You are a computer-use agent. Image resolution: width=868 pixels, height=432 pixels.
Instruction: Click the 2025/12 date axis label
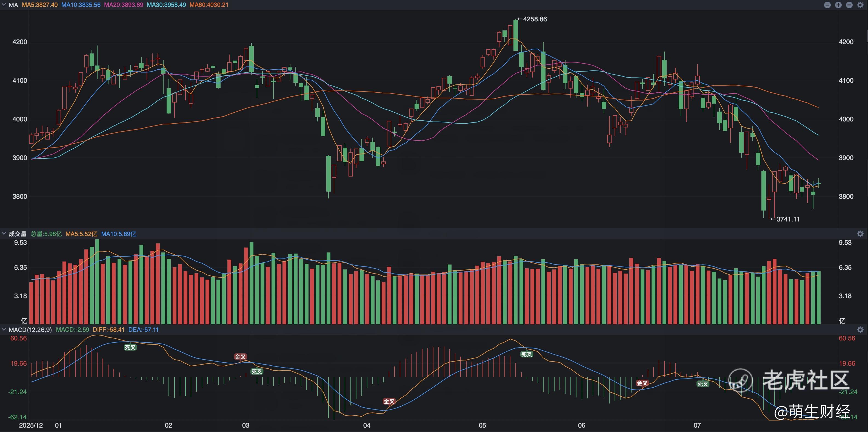(x=31, y=425)
